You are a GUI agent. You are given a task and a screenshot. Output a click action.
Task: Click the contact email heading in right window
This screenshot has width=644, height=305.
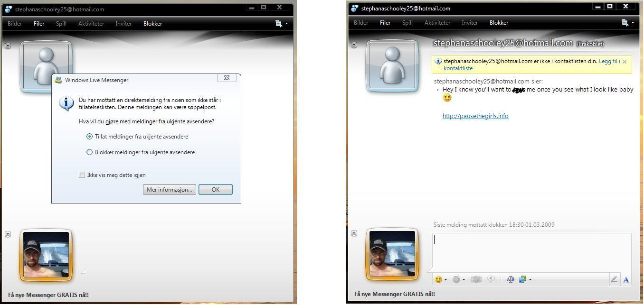pyautogui.click(x=503, y=43)
